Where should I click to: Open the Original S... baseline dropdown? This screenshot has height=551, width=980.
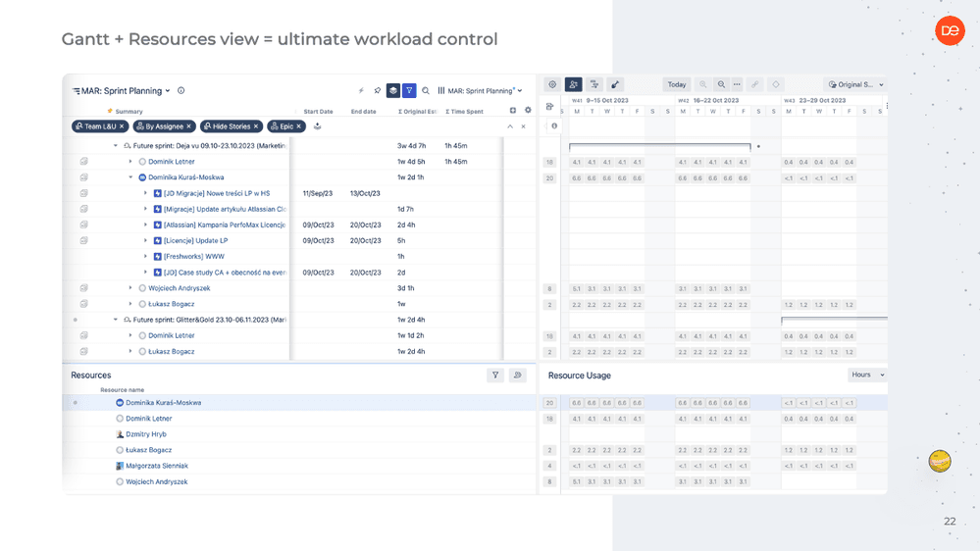pos(855,85)
